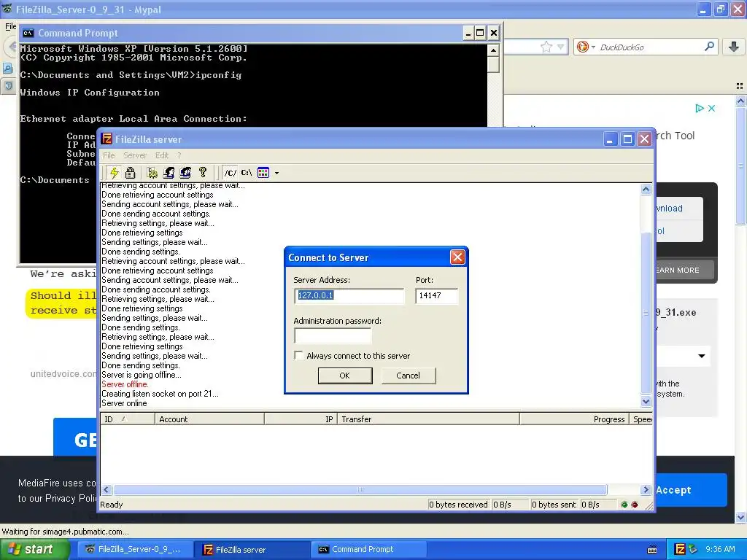Viewport: 747px width, 560px height.
Task: Click FileZilla tray icon in system tray
Action: pyautogui.click(x=680, y=549)
